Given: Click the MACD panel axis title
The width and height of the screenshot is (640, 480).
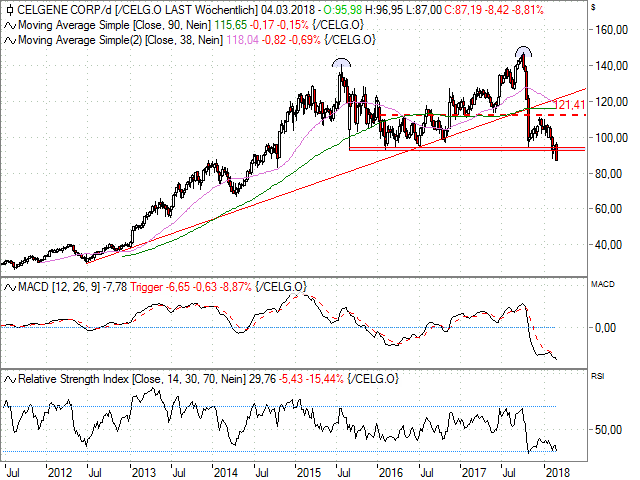Looking at the screenshot, I should (x=602, y=284).
